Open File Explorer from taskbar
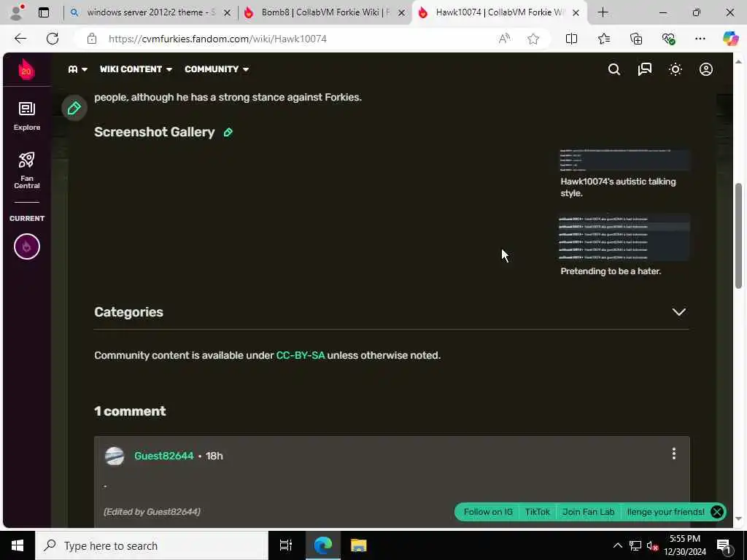 point(359,545)
